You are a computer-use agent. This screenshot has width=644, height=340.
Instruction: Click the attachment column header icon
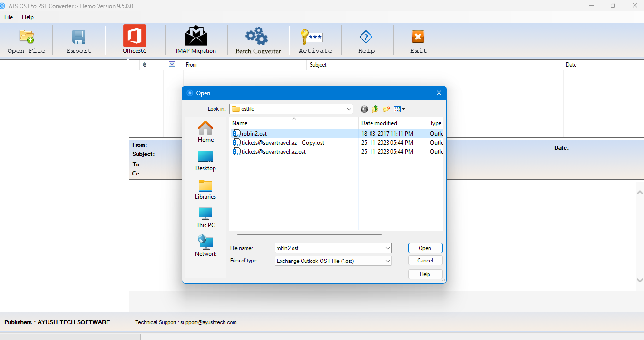pos(145,64)
